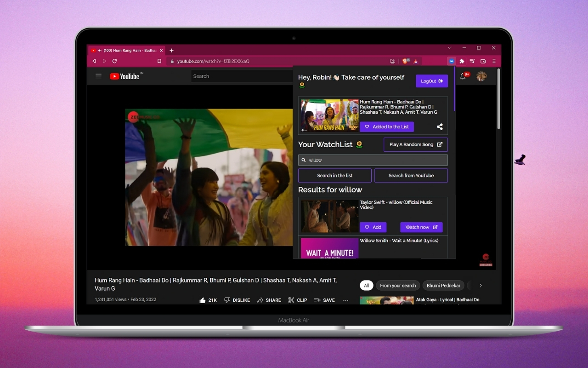Click the share icon in current song card
The height and width of the screenshot is (368, 588).
click(440, 127)
